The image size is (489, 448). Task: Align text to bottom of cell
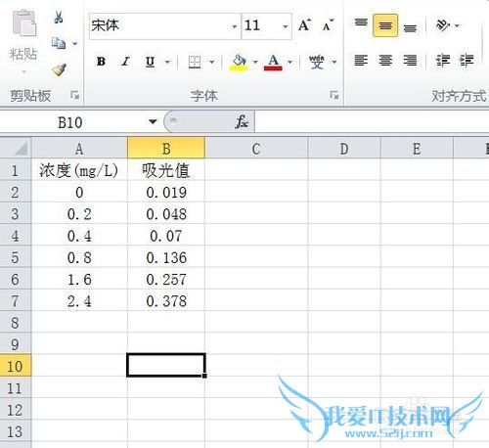click(410, 27)
